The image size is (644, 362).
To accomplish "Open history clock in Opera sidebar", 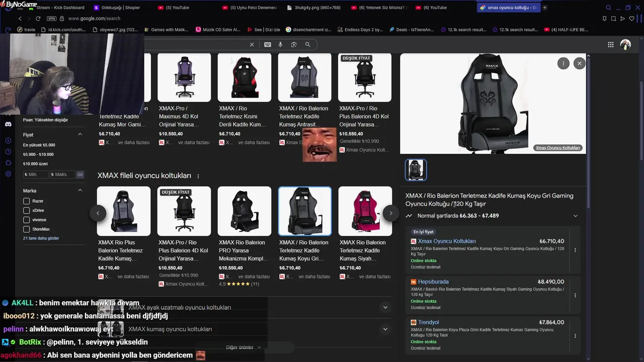I will tap(8, 152).
